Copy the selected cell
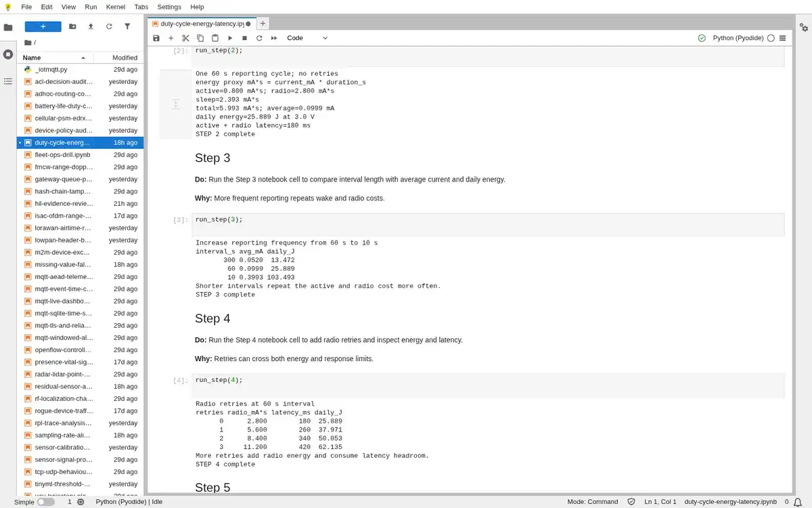Screen dimensions: 812x508 (200, 38)
